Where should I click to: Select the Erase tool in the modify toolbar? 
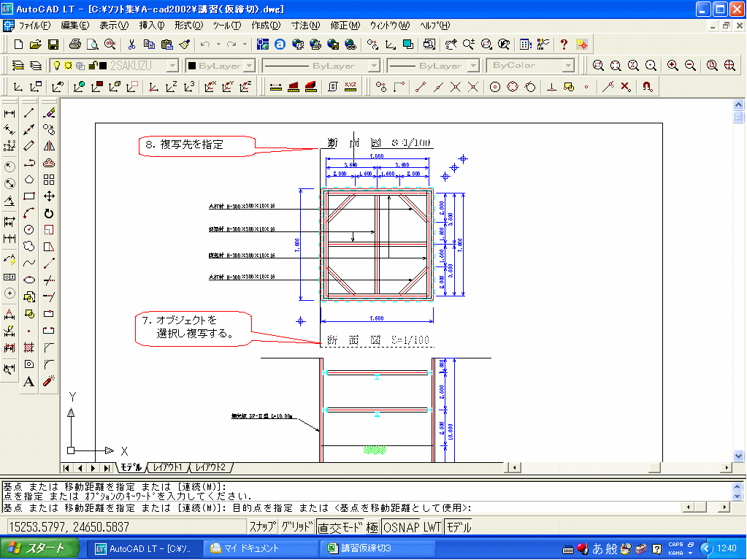point(49,113)
